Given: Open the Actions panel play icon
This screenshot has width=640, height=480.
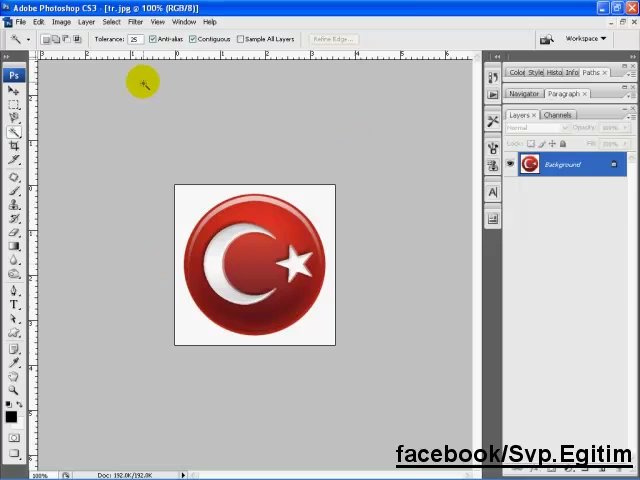Looking at the screenshot, I should 493,95.
